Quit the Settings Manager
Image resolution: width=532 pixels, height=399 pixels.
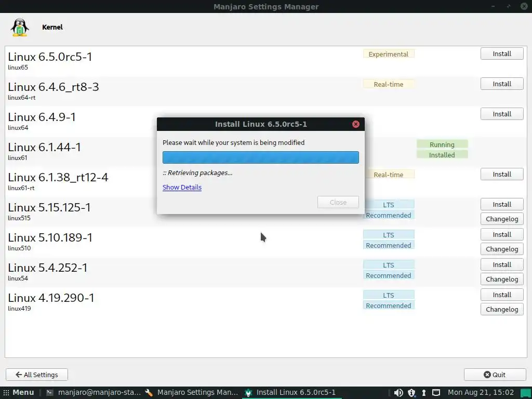(x=495, y=375)
